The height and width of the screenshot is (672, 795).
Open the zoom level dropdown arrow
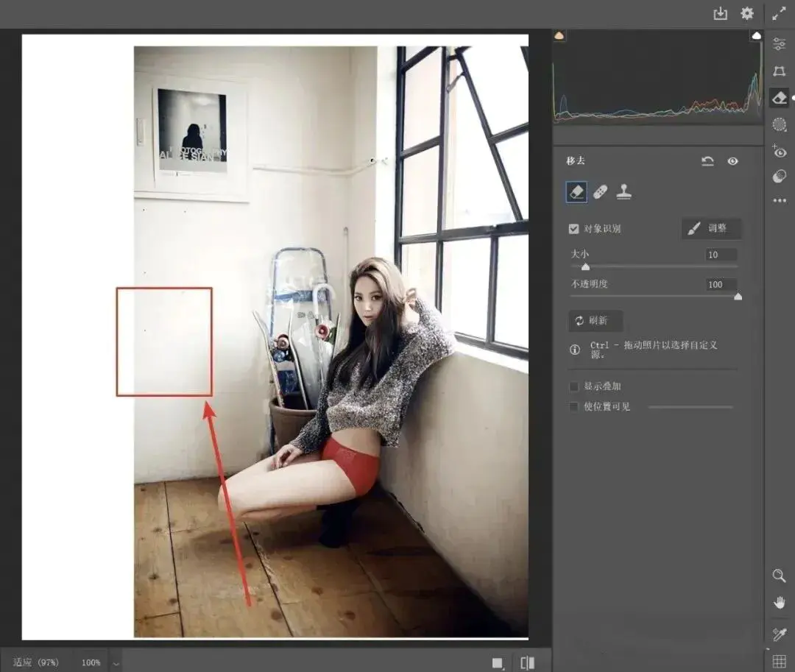point(116,662)
